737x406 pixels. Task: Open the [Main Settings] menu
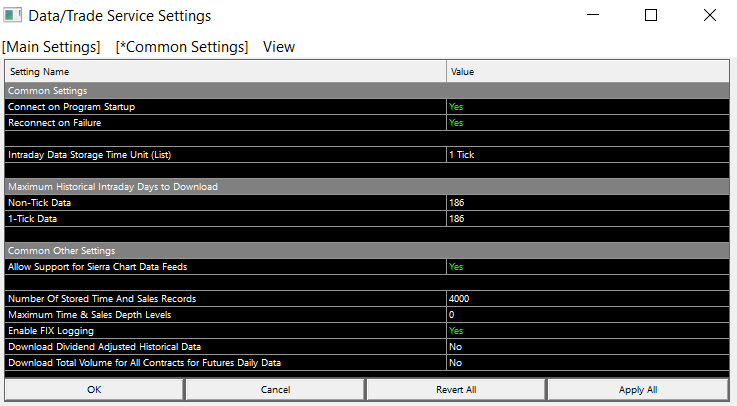click(51, 47)
